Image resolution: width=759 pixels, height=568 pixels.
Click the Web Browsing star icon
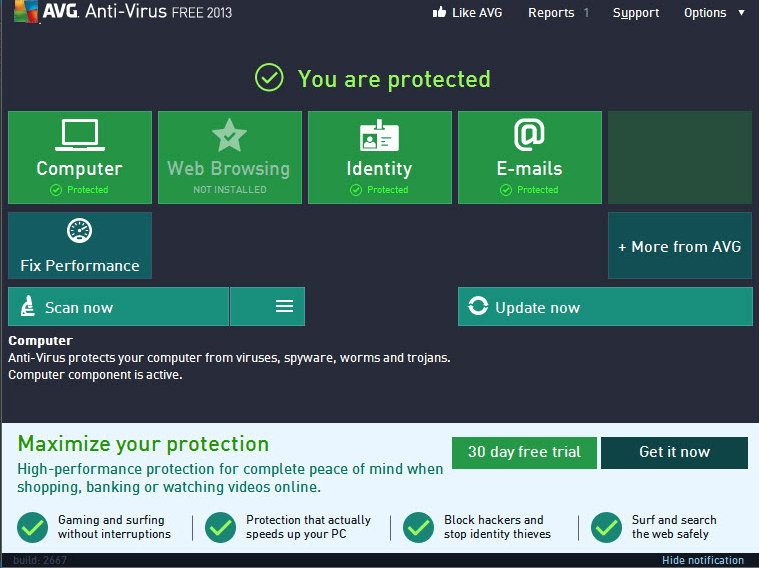[x=229, y=135]
